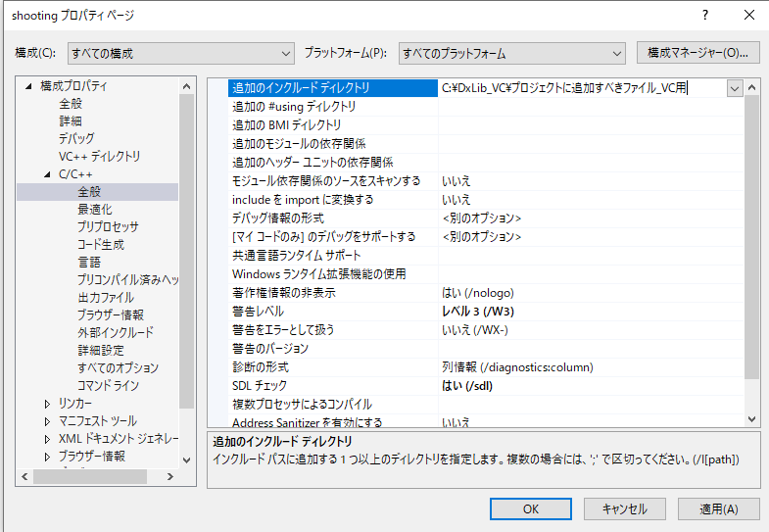Image resolution: width=769 pixels, height=532 pixels.
Task: Select プリプロセッサ in the tree
Action: pos(108,227)
